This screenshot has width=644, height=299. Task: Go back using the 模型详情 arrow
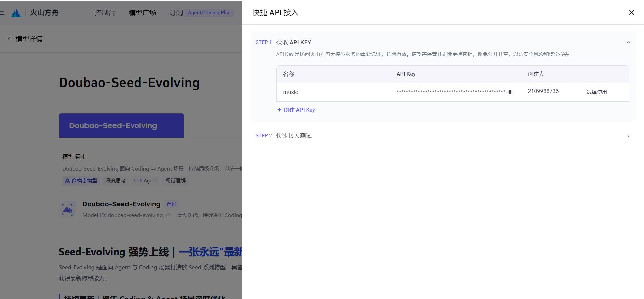coord(9,39)
